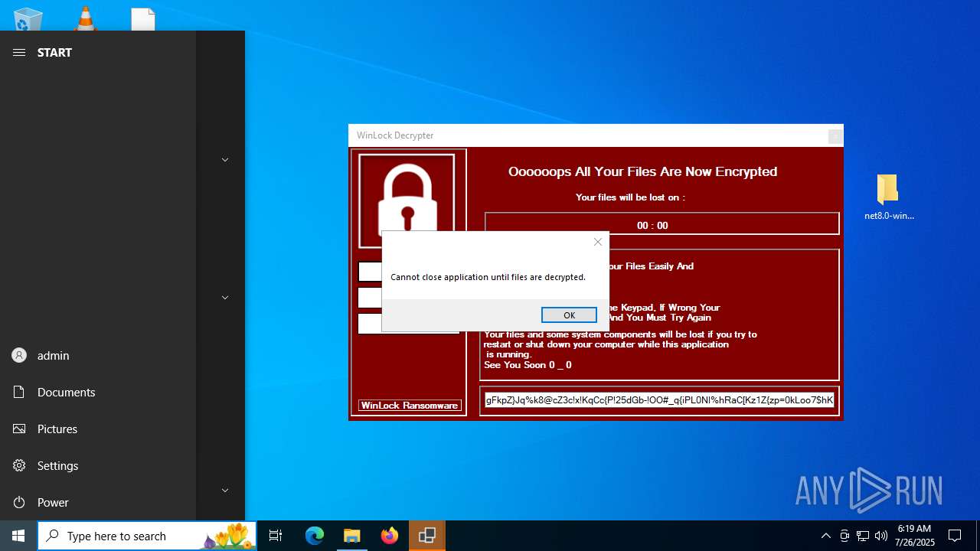Click the hamburger menu next to START

pos(19,52)
